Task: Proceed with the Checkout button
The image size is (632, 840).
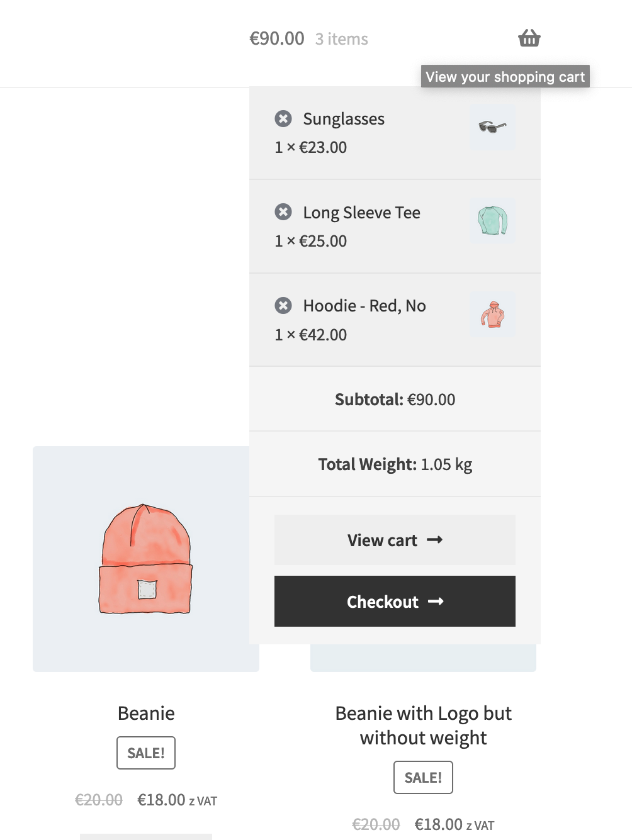Action: [x=395, y=602]
